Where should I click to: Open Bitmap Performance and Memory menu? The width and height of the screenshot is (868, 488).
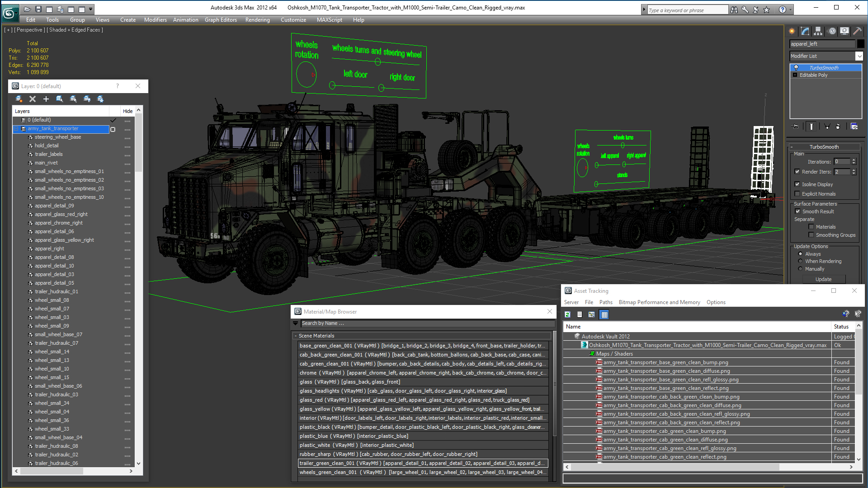659,302
